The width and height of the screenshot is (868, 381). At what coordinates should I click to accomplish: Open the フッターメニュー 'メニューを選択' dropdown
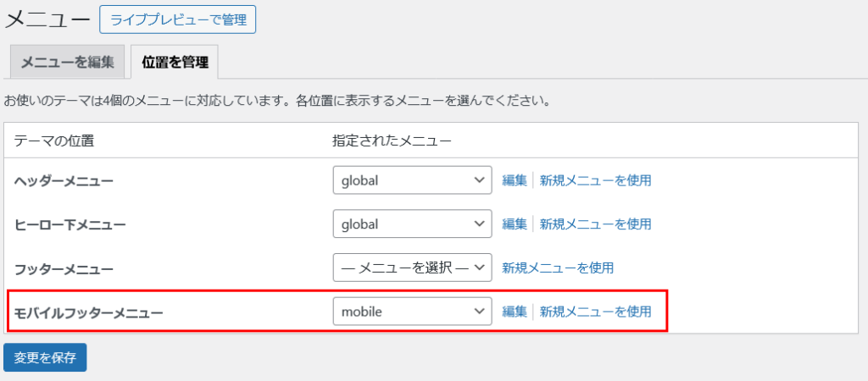point(412,268)
